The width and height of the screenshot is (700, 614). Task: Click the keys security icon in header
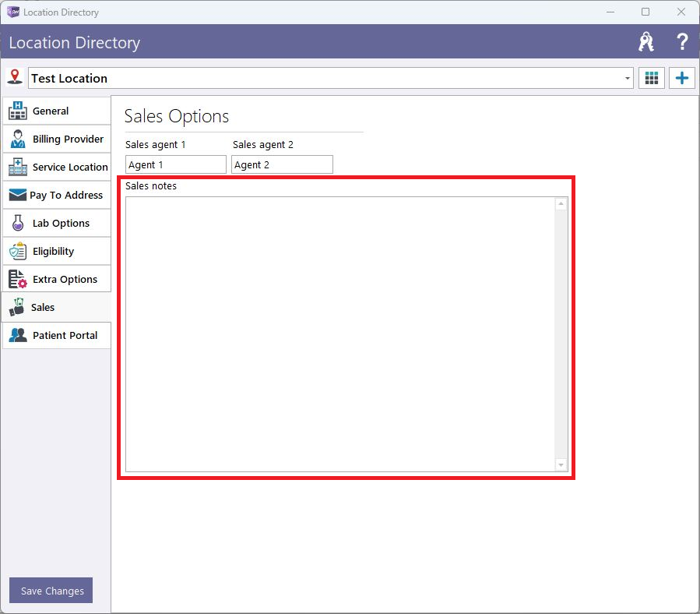(x=645, y=42)
